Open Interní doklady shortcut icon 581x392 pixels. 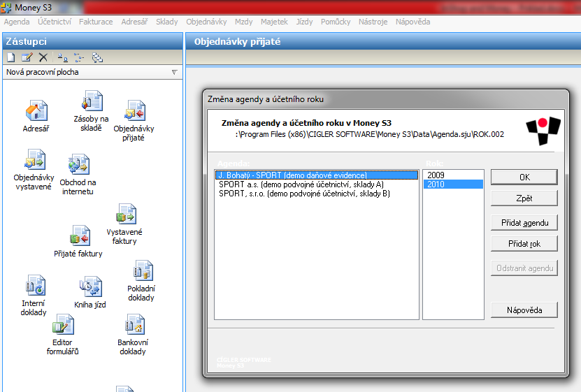[x=36, y=285]
